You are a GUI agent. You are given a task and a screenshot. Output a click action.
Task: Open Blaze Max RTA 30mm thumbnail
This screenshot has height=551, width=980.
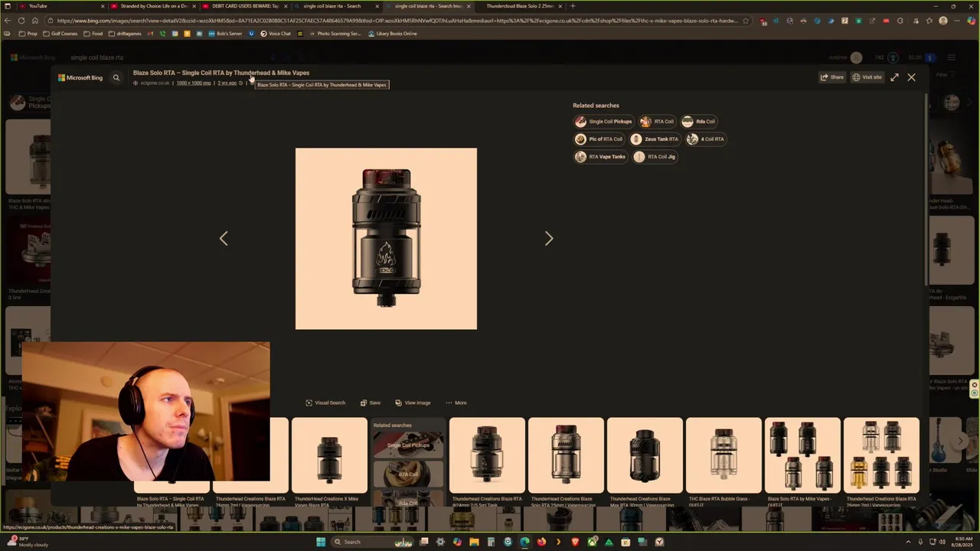click(645, 455)
